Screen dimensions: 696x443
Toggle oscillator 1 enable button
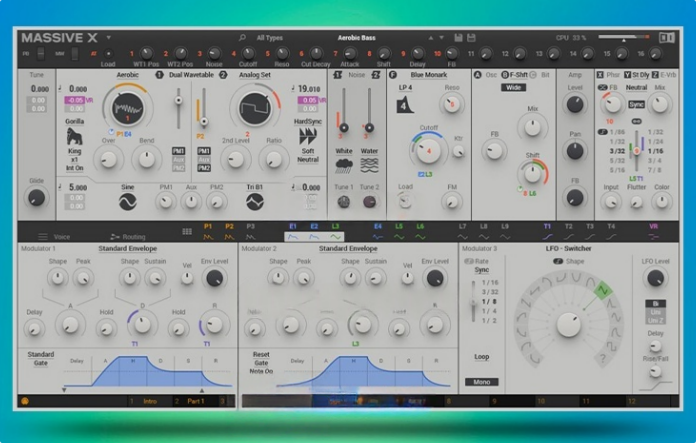(159, 75)
